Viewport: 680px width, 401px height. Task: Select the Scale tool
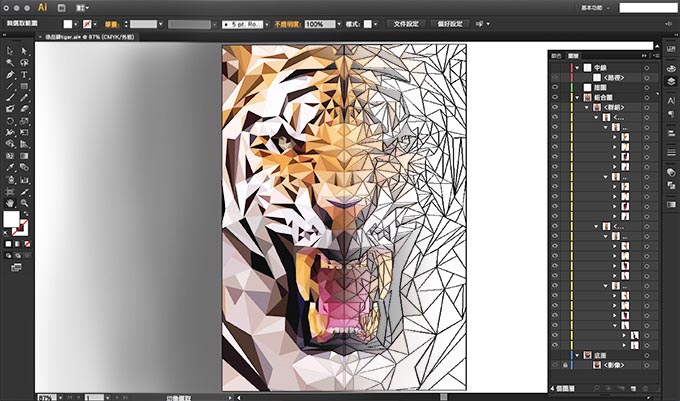tap(24, 121)
